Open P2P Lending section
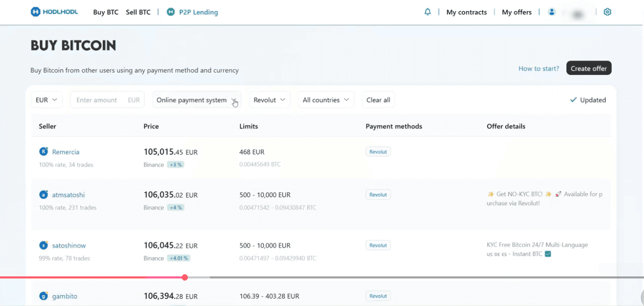644x306 pixels. 199,12
